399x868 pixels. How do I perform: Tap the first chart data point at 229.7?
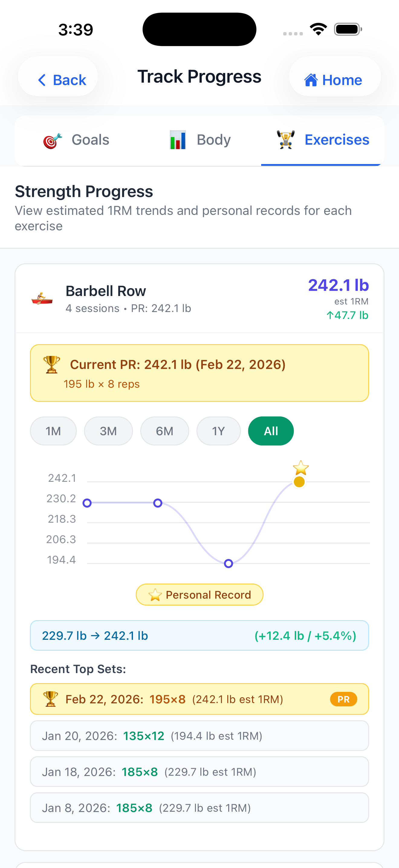87,503
